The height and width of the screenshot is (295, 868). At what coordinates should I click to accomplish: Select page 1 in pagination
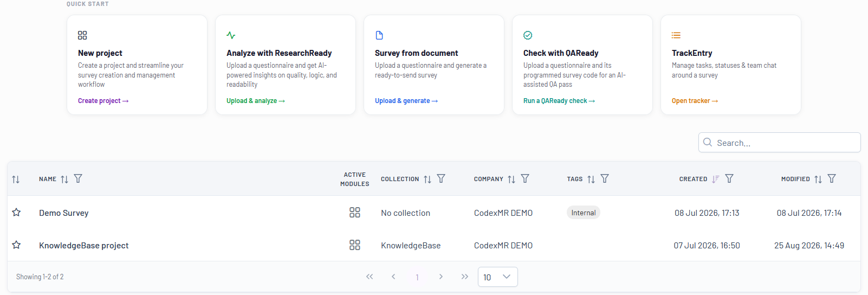click(x=417, y=277)
